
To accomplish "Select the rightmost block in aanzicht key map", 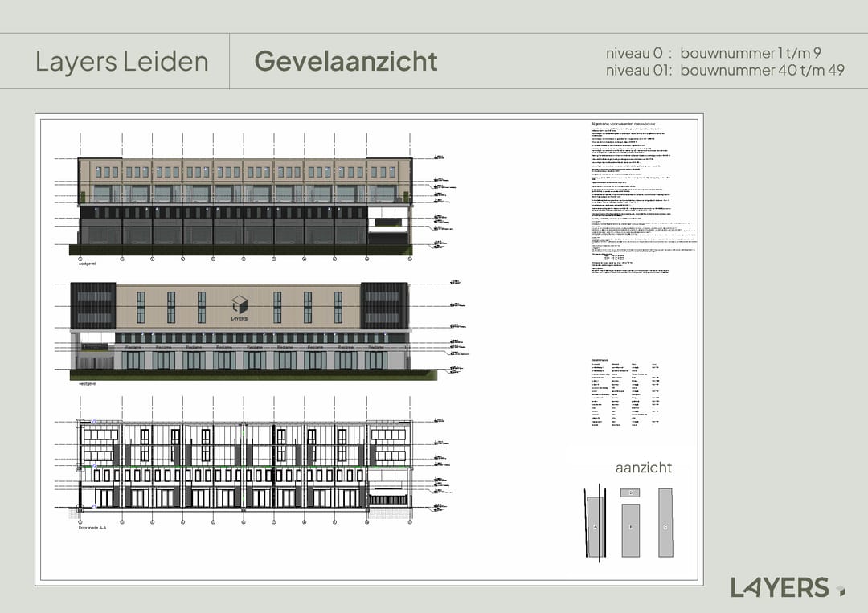I will (665, 522).
